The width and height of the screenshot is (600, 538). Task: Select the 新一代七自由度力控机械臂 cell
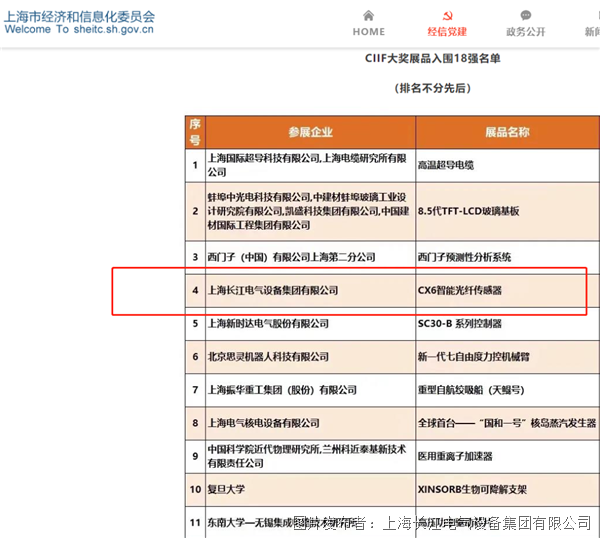click(507, 357)
